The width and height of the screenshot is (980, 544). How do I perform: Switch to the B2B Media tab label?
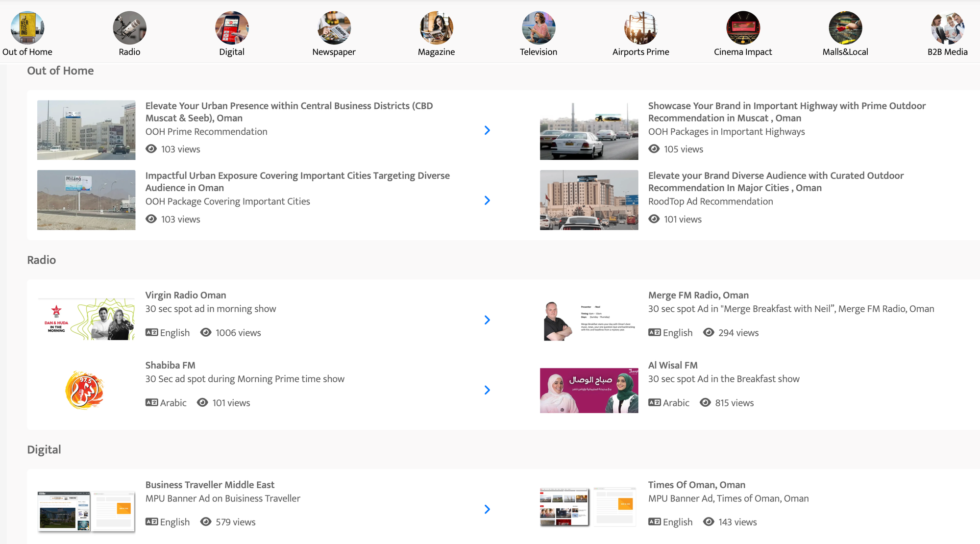(948, 52)
